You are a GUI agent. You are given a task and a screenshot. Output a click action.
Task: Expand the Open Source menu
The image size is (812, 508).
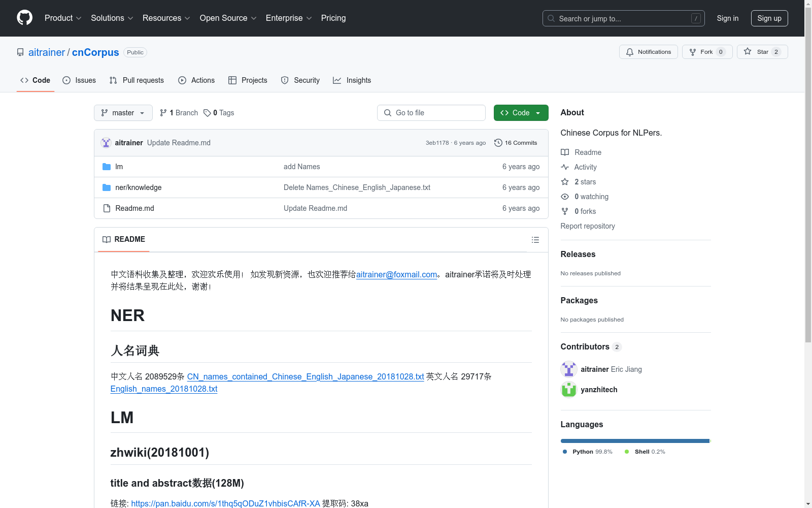(228, 18)
